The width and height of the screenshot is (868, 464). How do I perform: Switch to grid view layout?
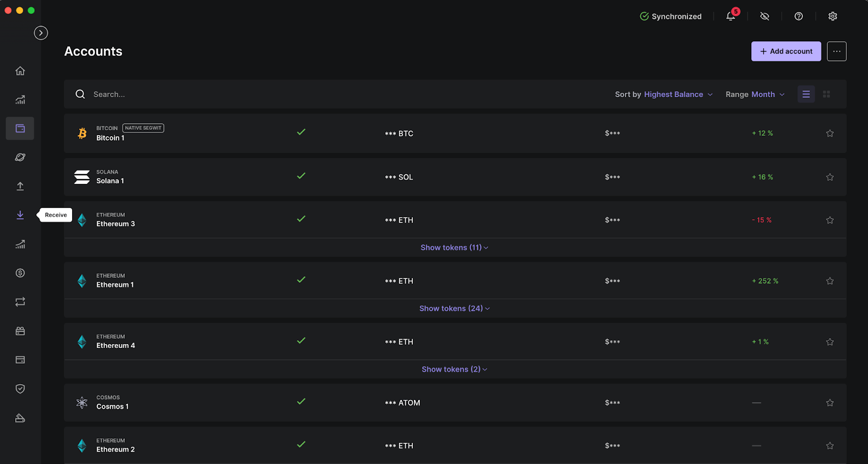tap(826, 94)
